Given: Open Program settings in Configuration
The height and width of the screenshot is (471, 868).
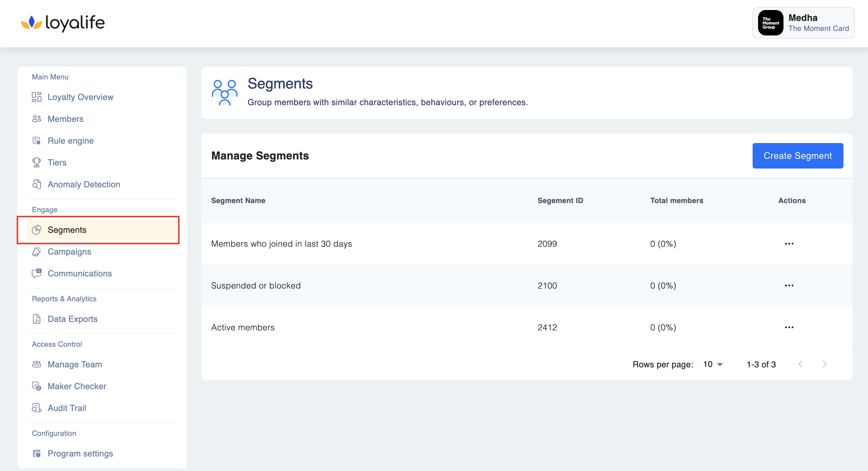Looking at the screenshot, I should (80, 453).
